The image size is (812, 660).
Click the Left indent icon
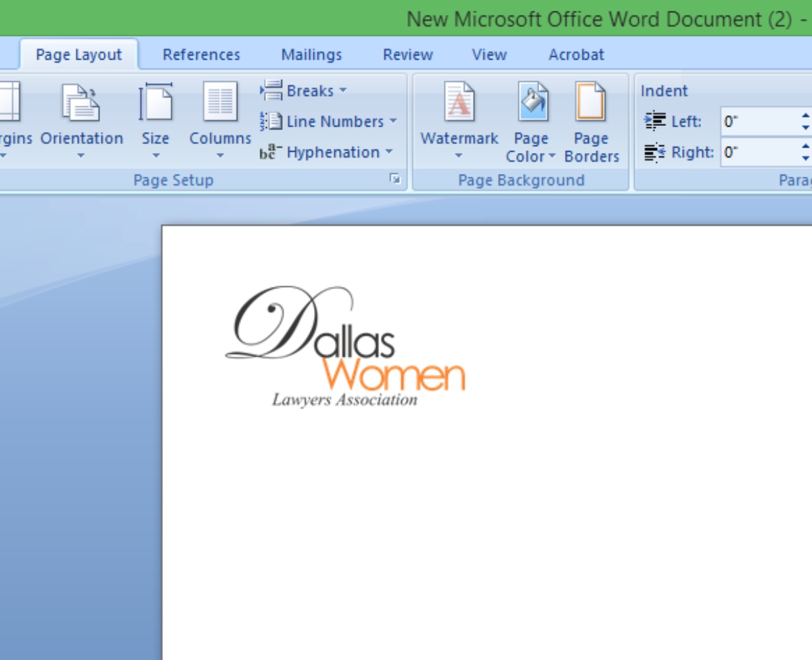click(655, 121)
